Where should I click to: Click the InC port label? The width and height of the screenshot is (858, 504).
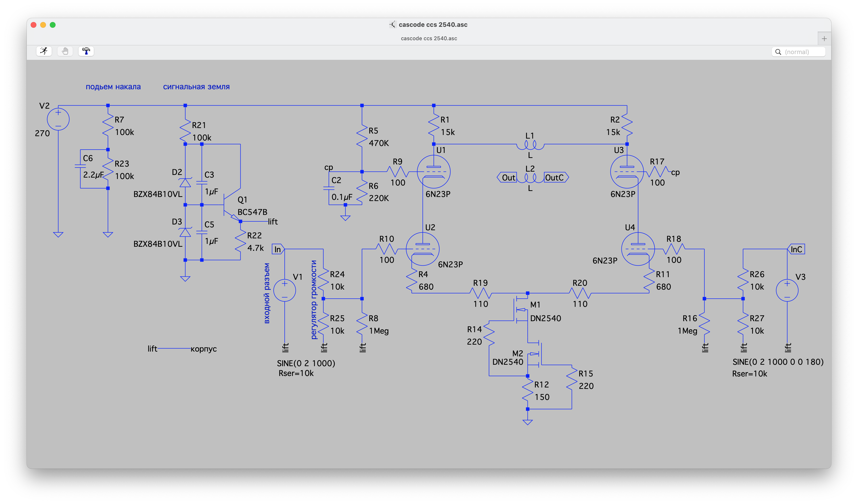pyautogui.click(x=796, y=249)
